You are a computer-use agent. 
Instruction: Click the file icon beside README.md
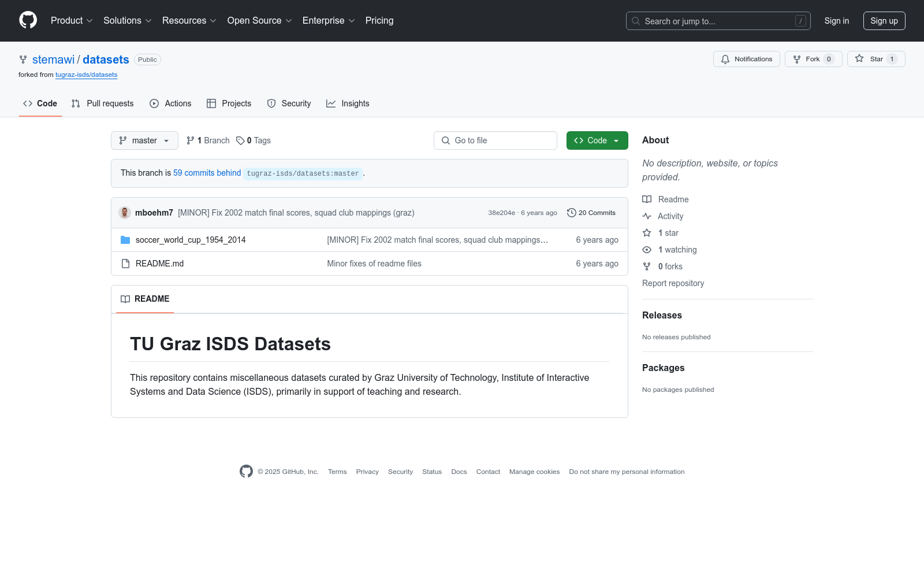[x=125, y=264]
